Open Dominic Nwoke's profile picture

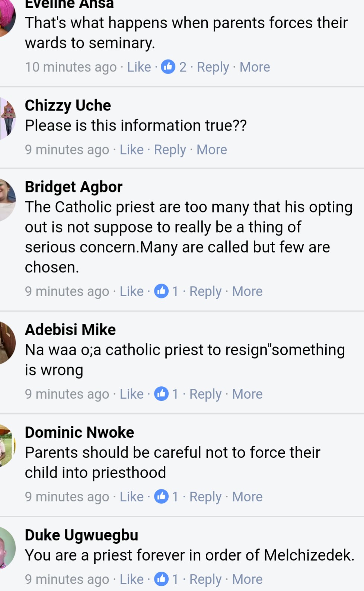(x=7, y=445)
